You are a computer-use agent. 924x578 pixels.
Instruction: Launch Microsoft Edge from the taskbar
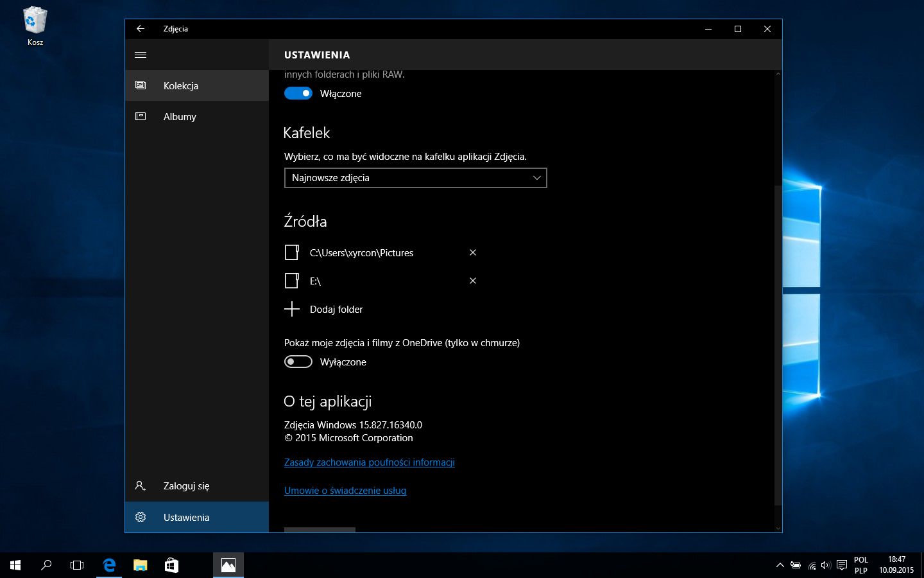coord(109,565)
